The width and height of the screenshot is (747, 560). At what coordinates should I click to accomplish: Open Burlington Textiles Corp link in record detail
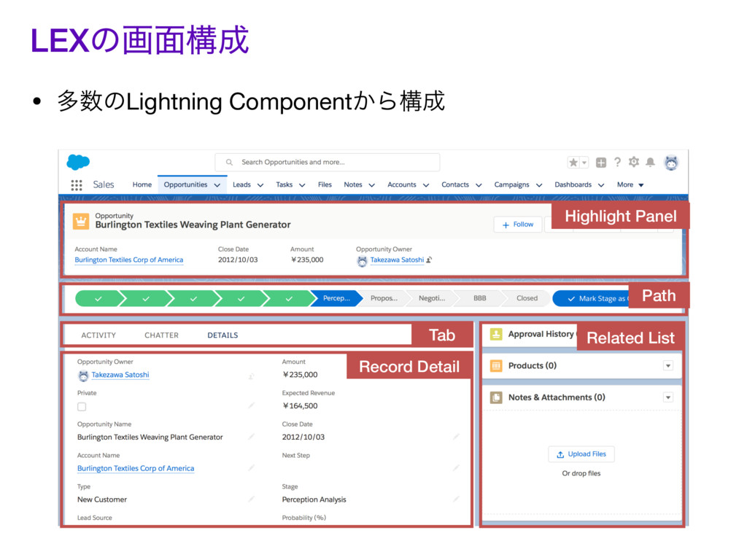click(x=136, y=469)
